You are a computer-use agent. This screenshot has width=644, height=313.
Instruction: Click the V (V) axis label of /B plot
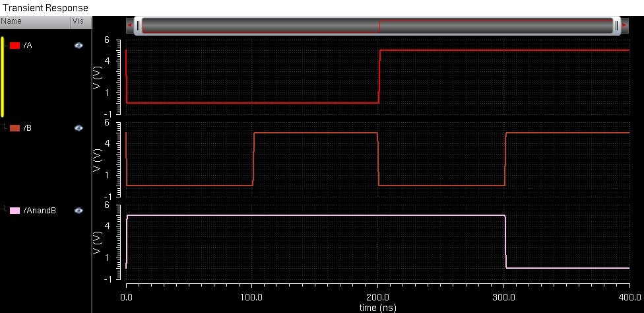pos(98,159)
